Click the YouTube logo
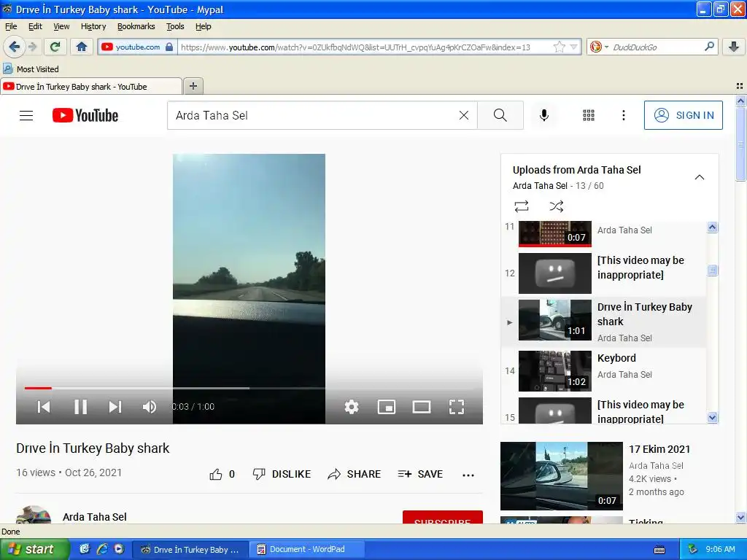This screenshot has height=560, width=747. coord(85,115)
